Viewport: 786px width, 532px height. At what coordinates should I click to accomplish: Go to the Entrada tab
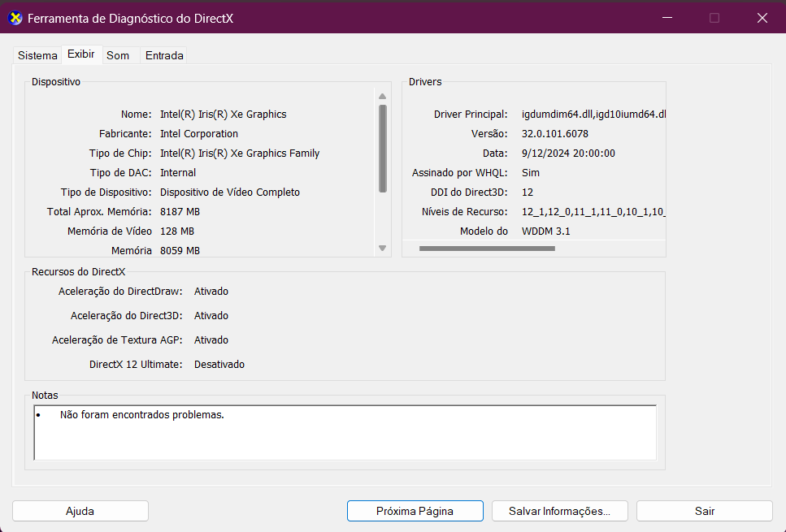point(164,55)
